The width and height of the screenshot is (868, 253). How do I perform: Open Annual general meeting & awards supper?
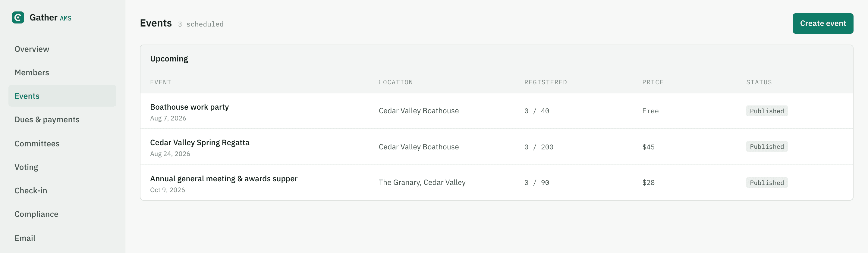point(224,179)
